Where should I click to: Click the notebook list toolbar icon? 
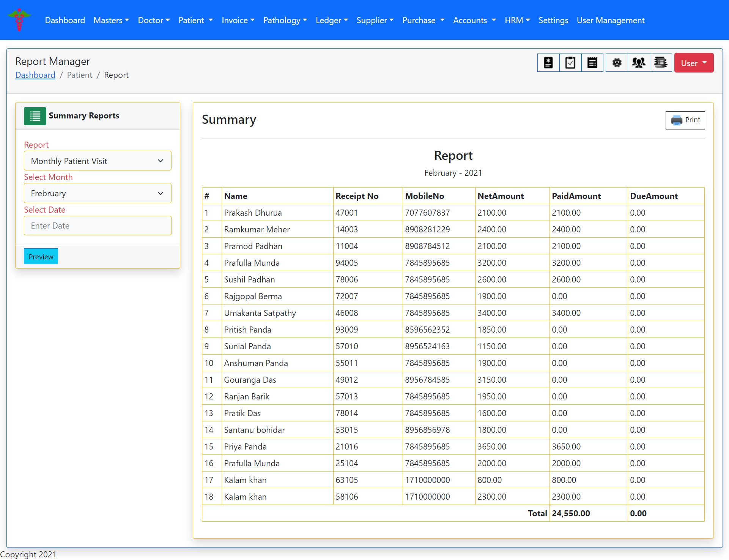coord(661,63)
